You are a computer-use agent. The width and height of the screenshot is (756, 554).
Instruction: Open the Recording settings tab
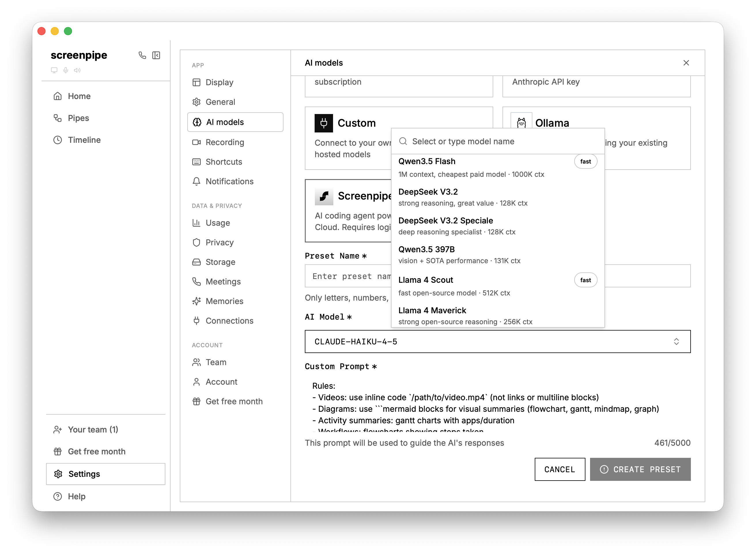click(x=224, y=142)
